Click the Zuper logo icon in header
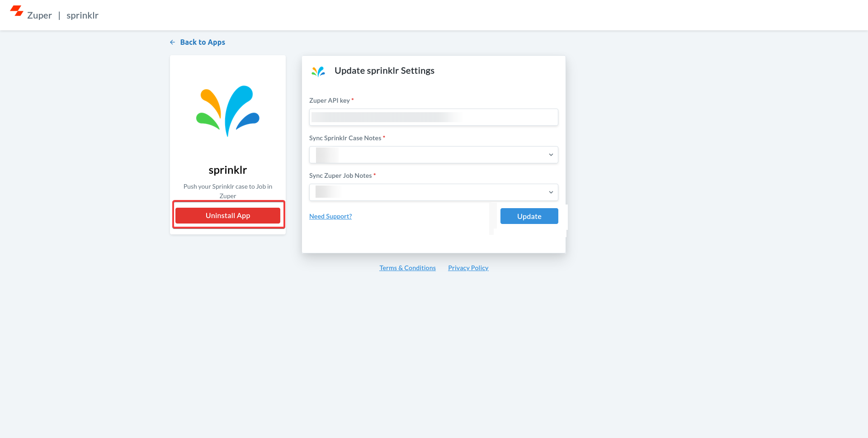This screenshot has height=438, width=868. pyautogui.click(x=17, y=11)
